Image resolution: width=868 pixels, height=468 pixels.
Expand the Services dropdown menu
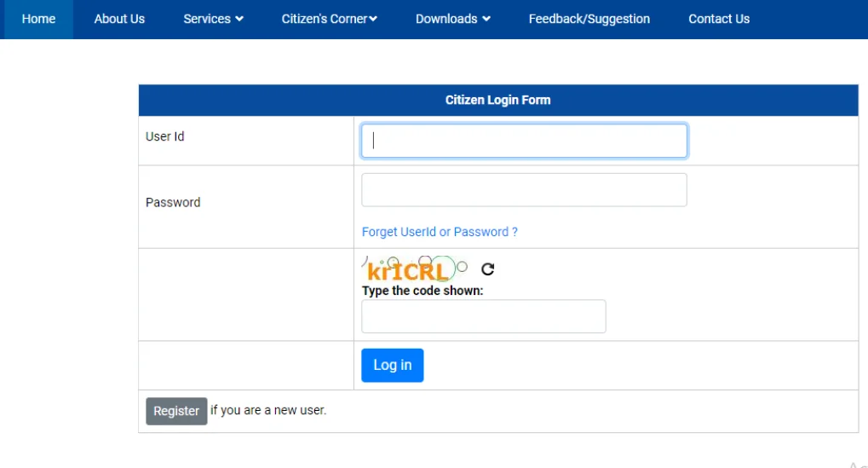213,19
